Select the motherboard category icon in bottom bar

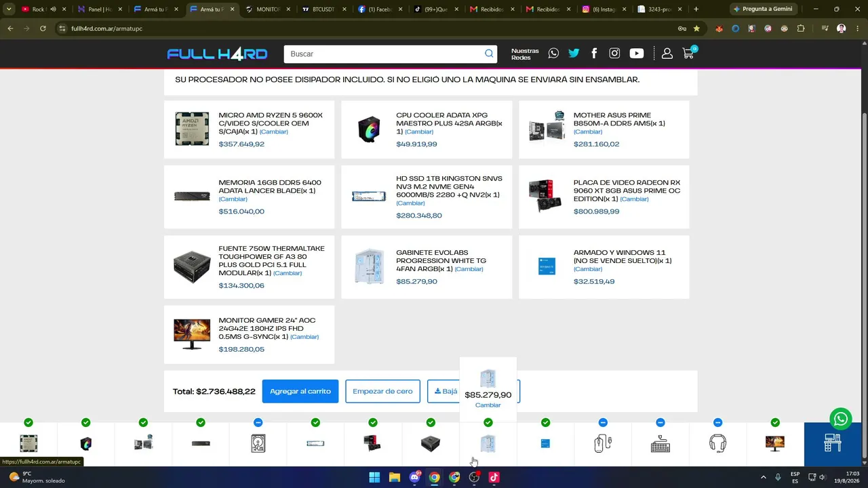point(143,443)
